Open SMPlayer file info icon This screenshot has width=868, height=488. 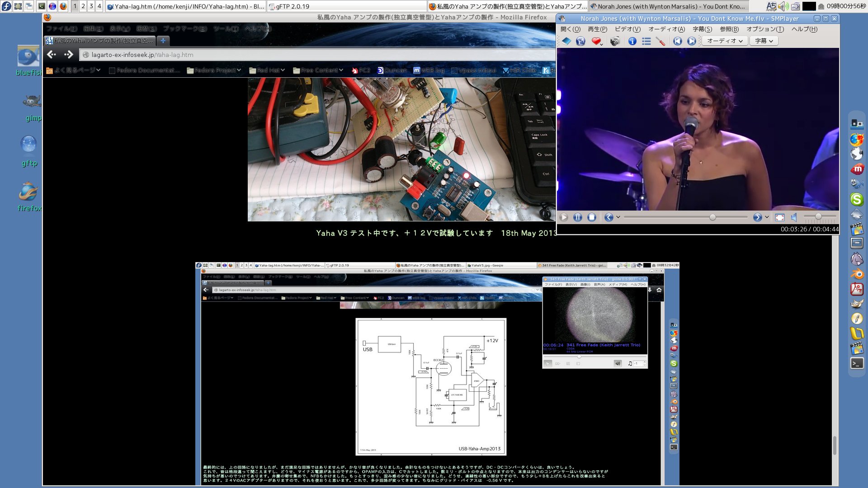[632, 41]
